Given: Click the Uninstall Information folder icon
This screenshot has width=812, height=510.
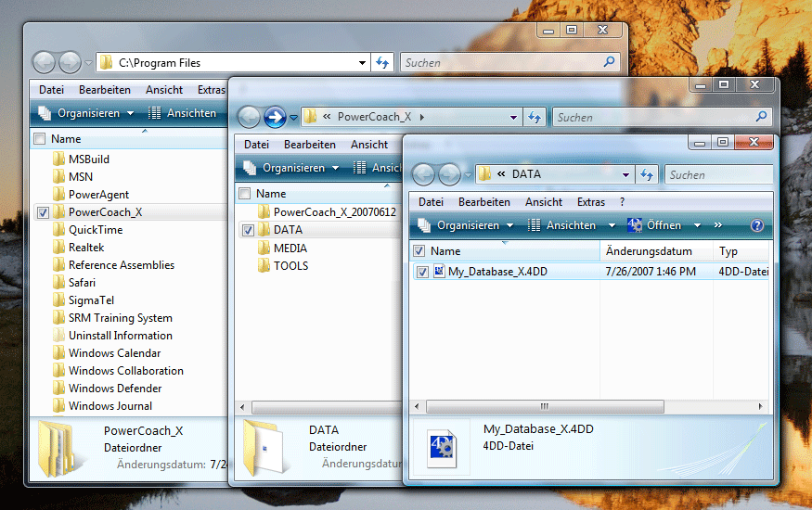Looking at the screenshot, I should [x=59, y=335].
